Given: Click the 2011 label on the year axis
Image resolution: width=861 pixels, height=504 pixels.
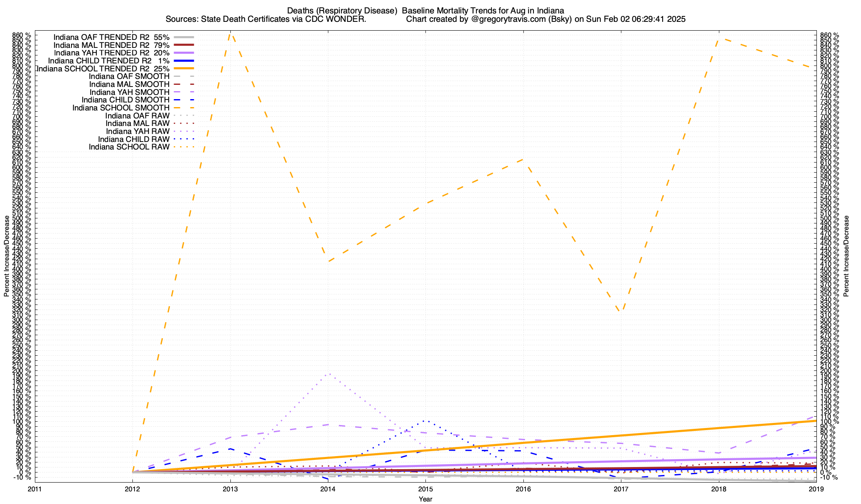Looking at the screenshot, I should 34,489.
